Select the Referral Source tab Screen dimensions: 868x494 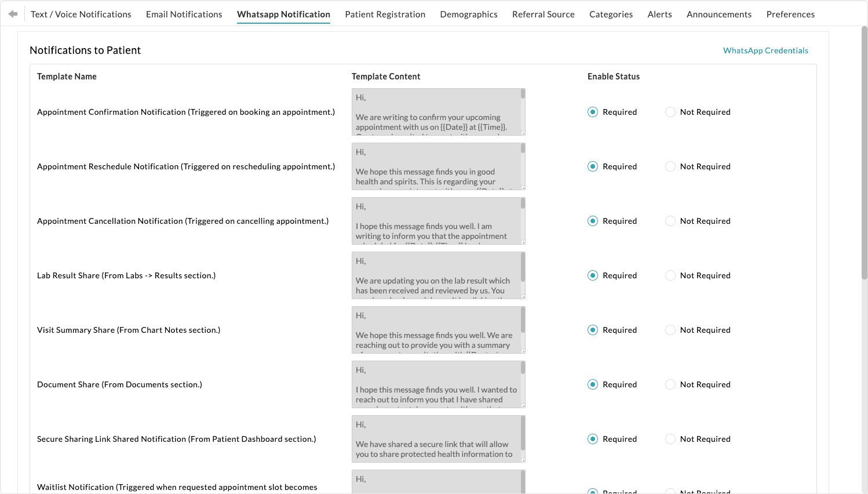(x=543, y=14)
